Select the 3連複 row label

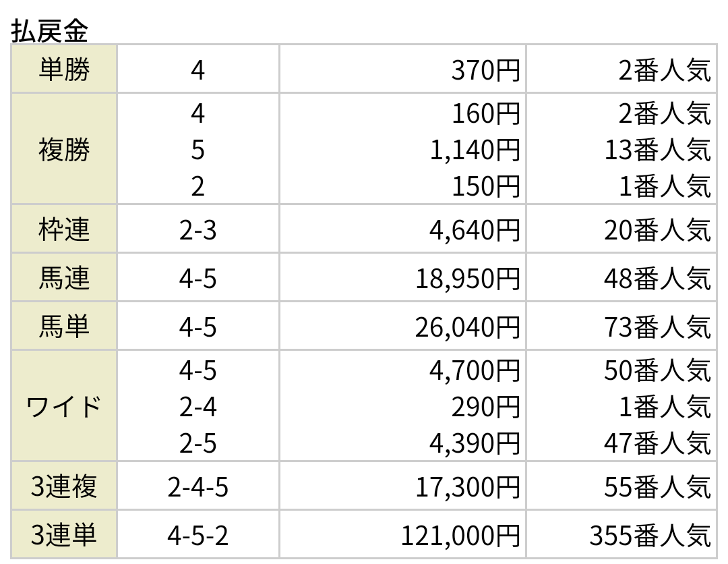click(64, 486)
